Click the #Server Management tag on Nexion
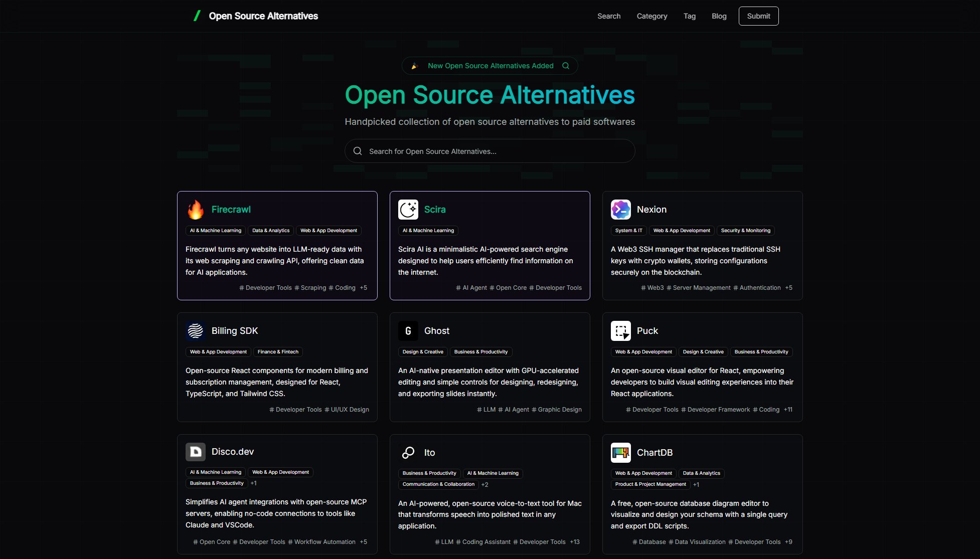Screen dimensions: 980x559 (698, 288)
